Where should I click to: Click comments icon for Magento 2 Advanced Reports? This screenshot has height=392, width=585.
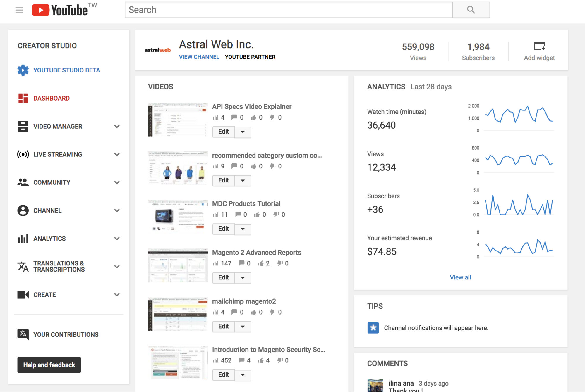click(x=241, y=263)
